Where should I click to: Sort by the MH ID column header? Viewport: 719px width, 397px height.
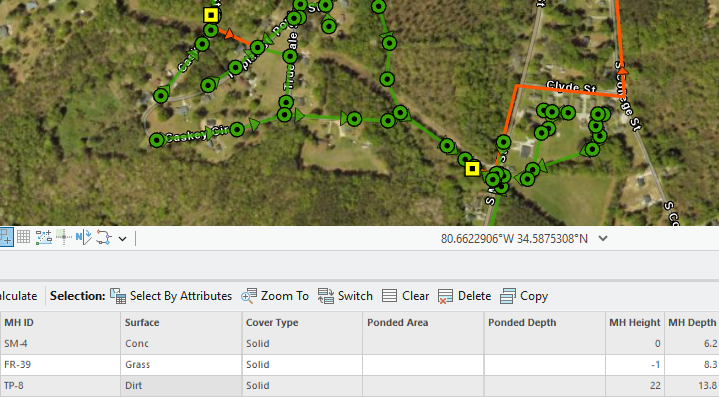click(x=60, y=322)
